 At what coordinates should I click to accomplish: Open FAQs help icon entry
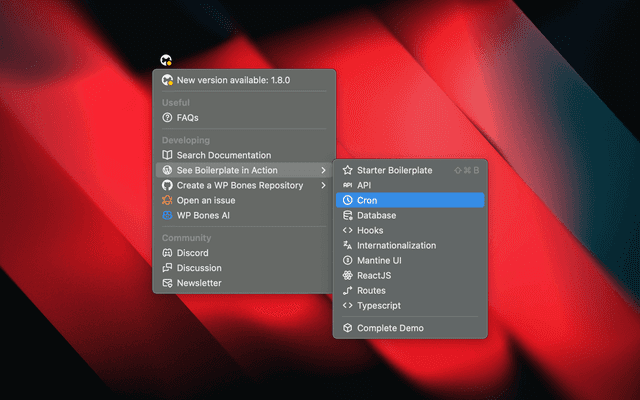(x=168, y=118)
